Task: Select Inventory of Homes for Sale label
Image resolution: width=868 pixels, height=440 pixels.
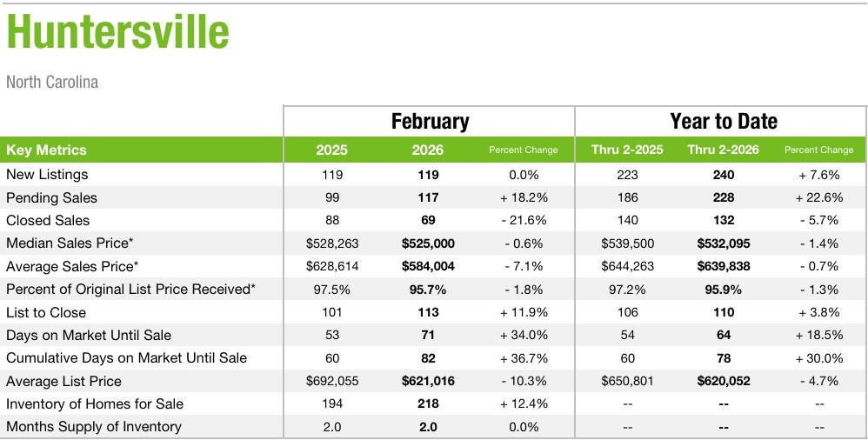Action: (x=95, y=403)
